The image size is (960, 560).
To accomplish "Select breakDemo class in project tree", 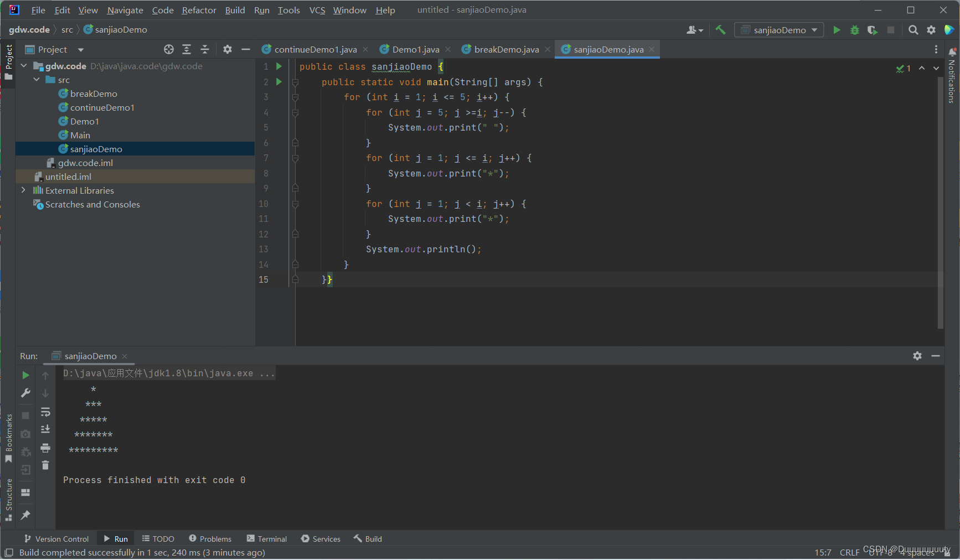I will [x=94, y=94].
